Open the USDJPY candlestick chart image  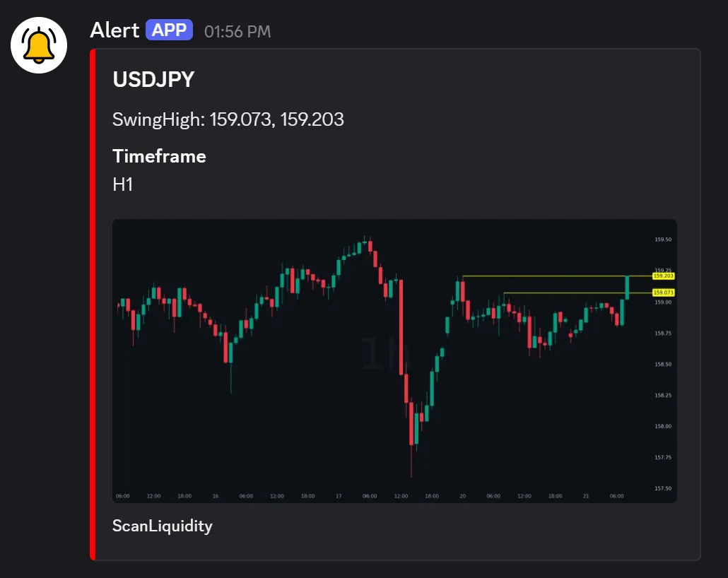click(394, 360)
